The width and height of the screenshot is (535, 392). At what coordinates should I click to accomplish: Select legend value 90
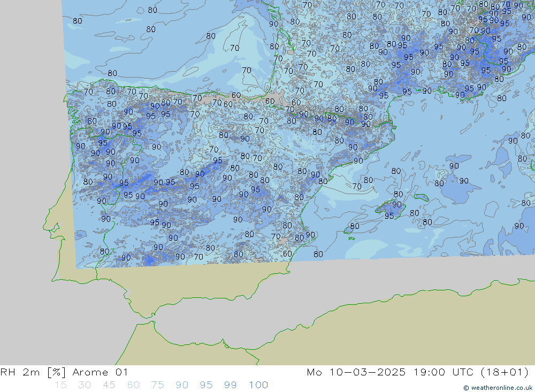(x=182, y=385)
